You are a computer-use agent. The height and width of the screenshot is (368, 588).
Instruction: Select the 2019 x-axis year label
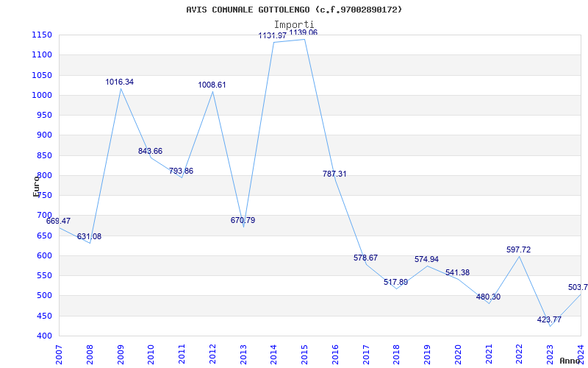click(x=428, y=355)
